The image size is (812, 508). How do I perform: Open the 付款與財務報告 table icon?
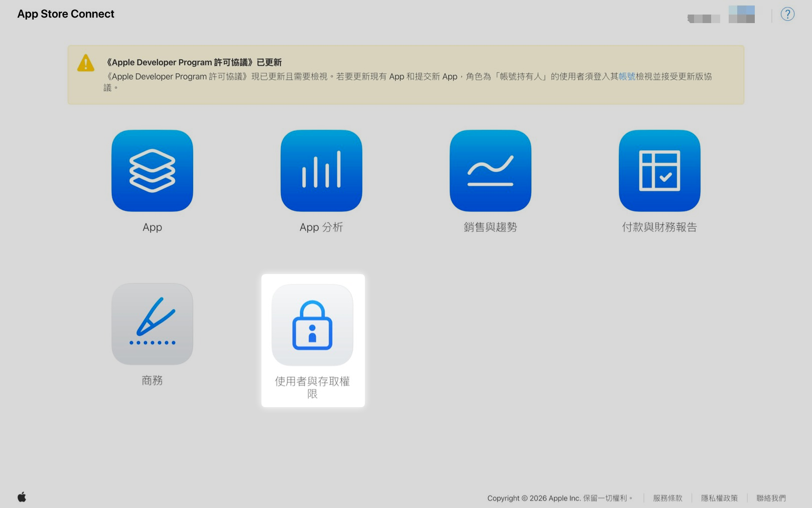coord(659,171)
